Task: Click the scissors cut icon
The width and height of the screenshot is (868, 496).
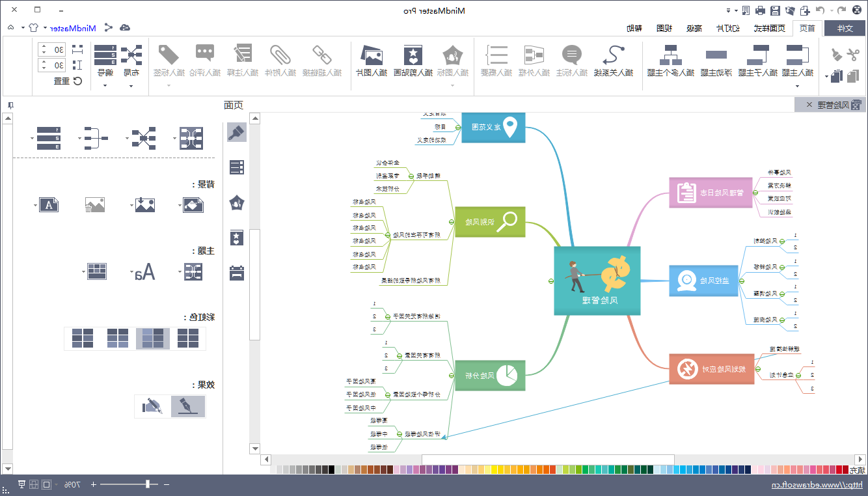Action: click(x=852, y=56)
